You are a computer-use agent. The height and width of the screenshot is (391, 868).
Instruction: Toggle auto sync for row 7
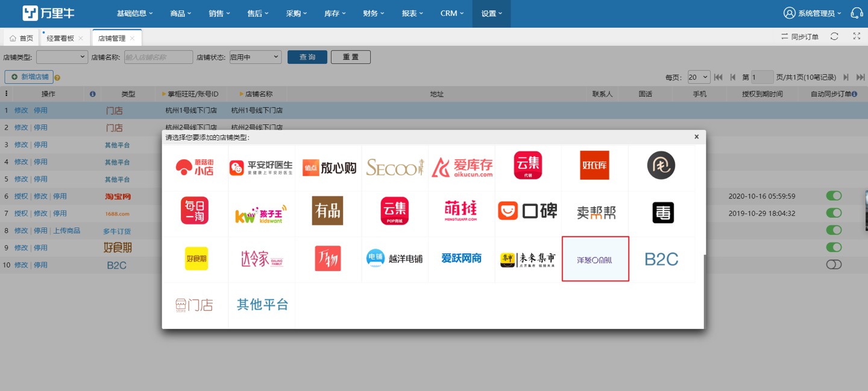(x=834, y=212)
